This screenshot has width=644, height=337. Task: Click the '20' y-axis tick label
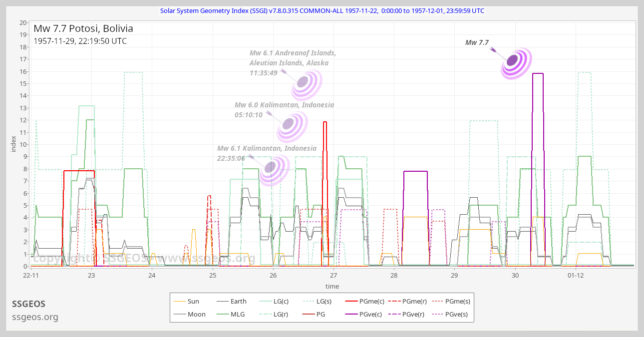tap(23, 22)
